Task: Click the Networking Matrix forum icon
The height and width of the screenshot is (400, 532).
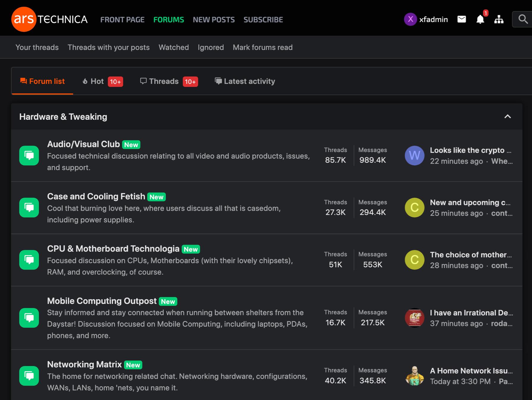Action: click(x=30, y=376)
